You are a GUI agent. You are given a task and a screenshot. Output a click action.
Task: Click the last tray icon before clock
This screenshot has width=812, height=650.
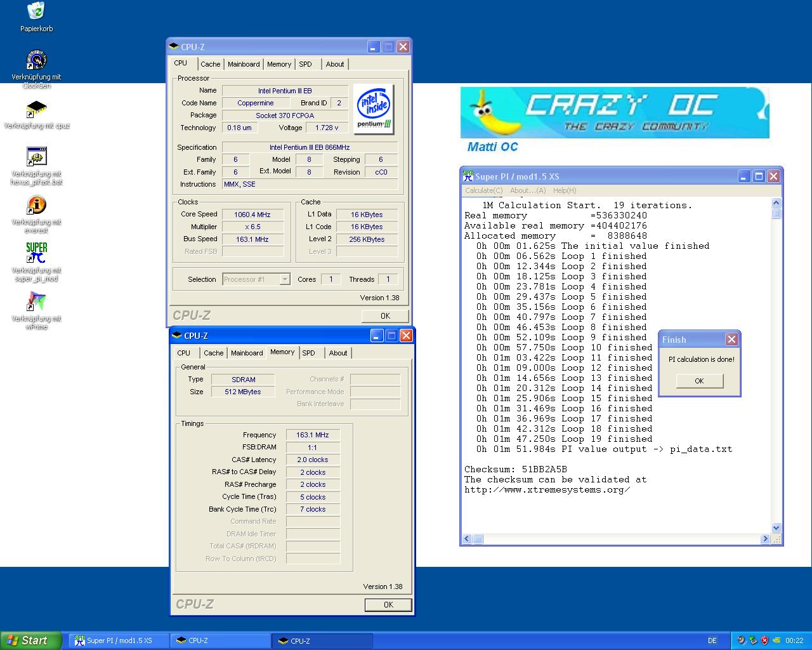coord(776,640)
